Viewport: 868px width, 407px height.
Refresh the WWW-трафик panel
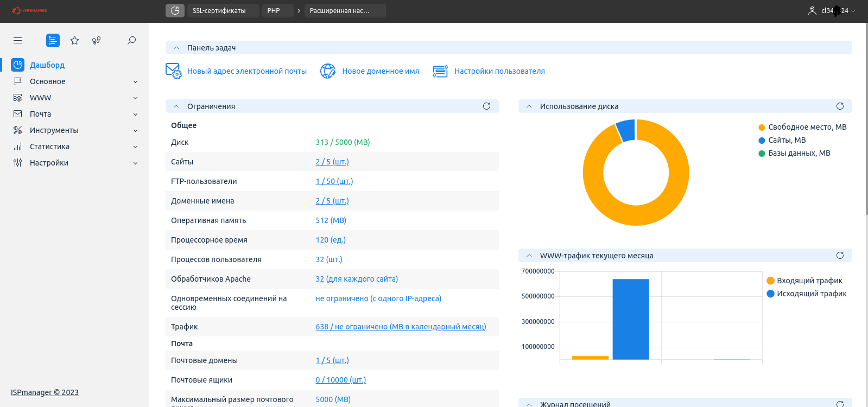tap(840, 256)
